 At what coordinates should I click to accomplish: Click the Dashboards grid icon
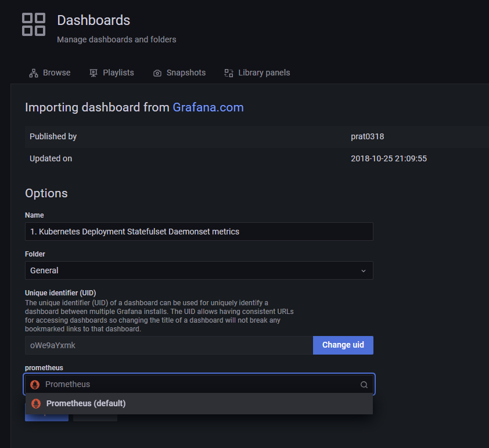(34, 24)
